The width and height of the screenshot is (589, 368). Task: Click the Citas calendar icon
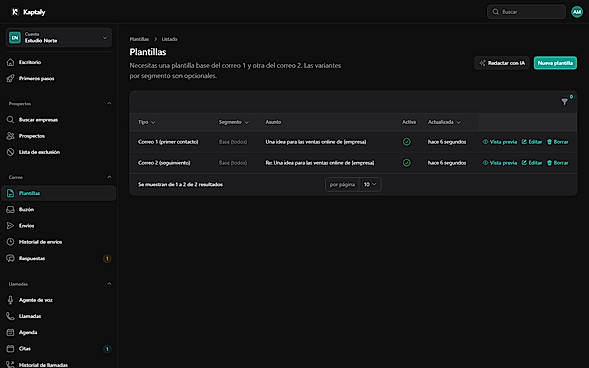click(x=11, y=348)
